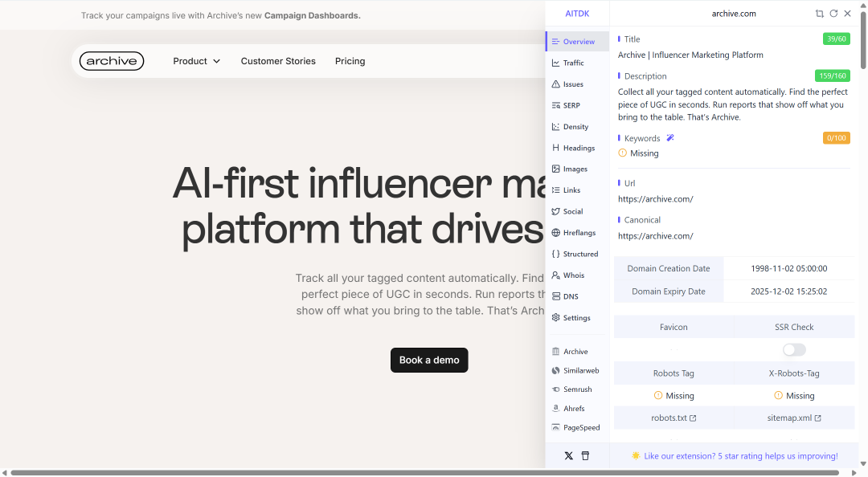Expand the Product dropdown menu
The width and height of the screenshot is (868, 477).
(197, 61)
